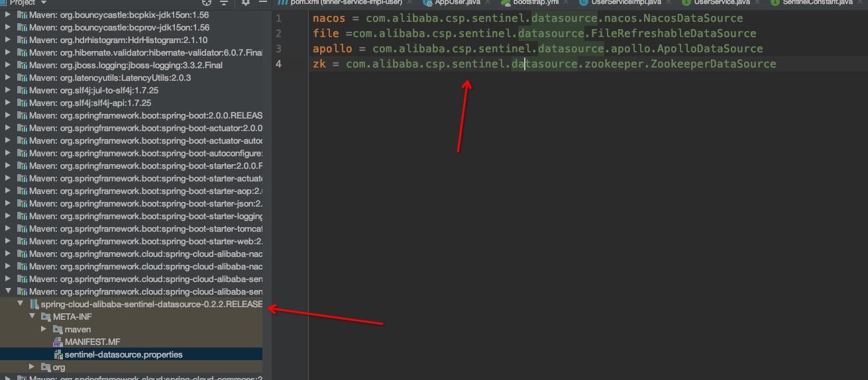
Task: Click library icon beside spring-boot-starter-tomcat
Action: coord(22,229)
